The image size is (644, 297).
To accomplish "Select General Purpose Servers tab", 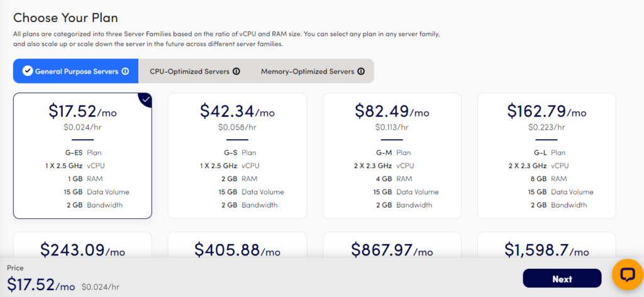I will (x=76, y=71).
